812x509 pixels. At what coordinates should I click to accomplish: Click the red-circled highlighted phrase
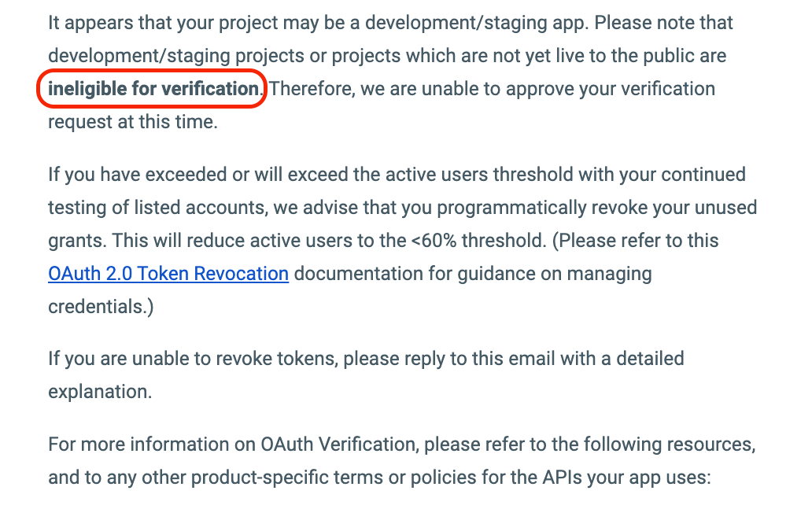(x=152, y=89)
